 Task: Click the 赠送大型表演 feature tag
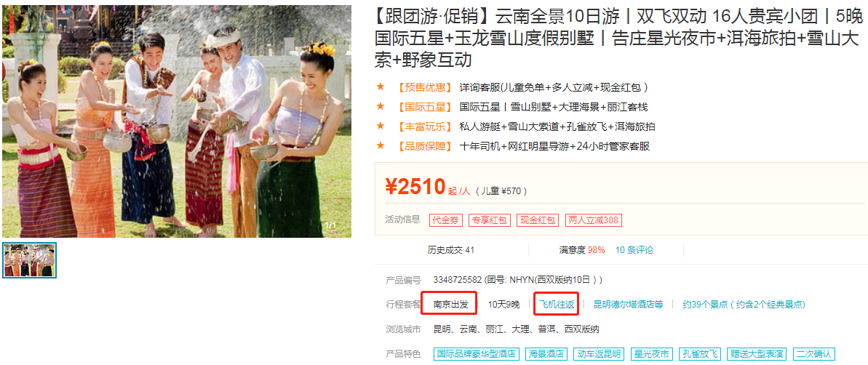[757, 354]
